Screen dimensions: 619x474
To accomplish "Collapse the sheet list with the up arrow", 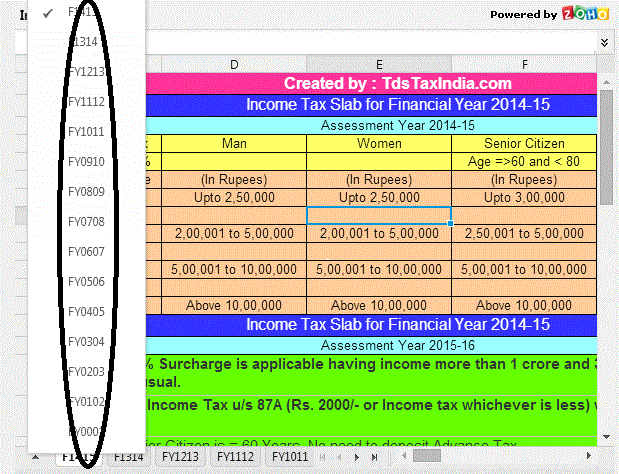I will point(36,457).
